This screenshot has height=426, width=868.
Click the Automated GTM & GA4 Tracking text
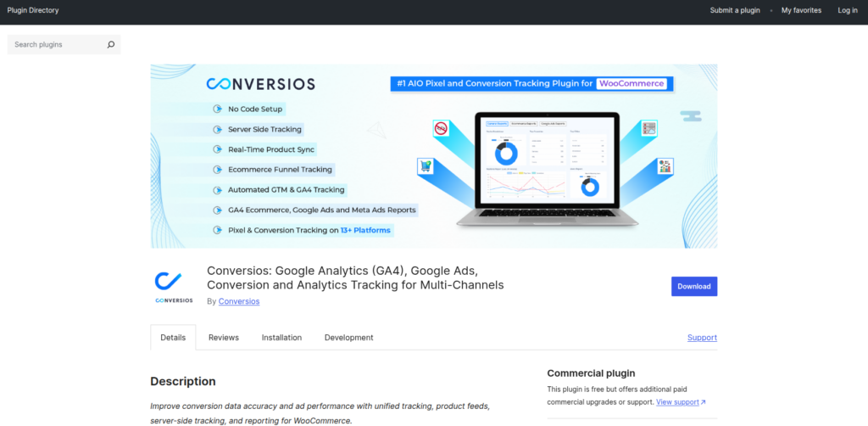tap(287, 190)
